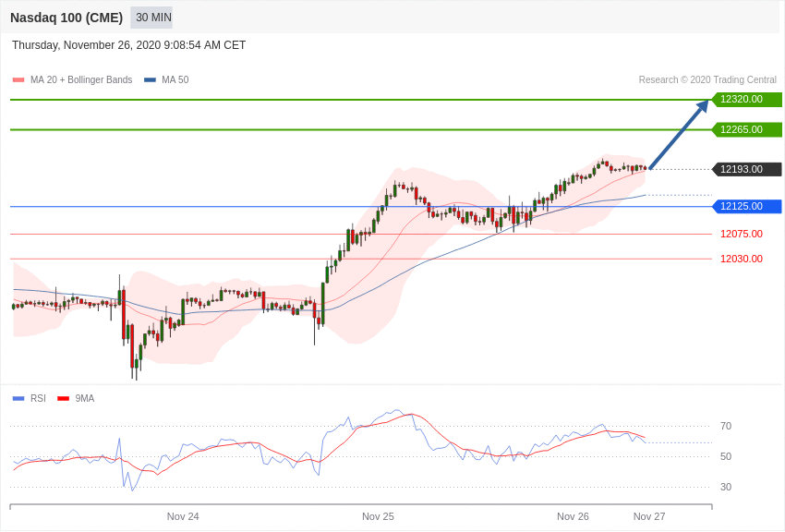Click the 9MA legend red marker

point(63,399)
